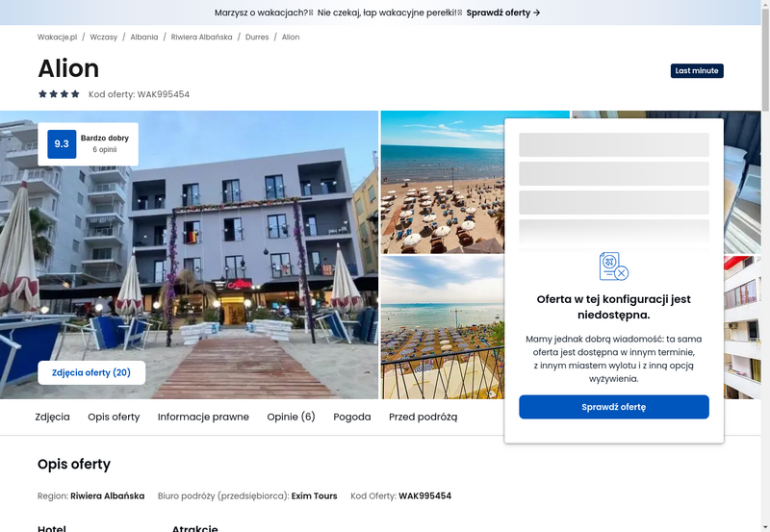Click the blue 9.3 rating score badge
Viewport: 770px width, 532px height.
[x=62, y=144]
